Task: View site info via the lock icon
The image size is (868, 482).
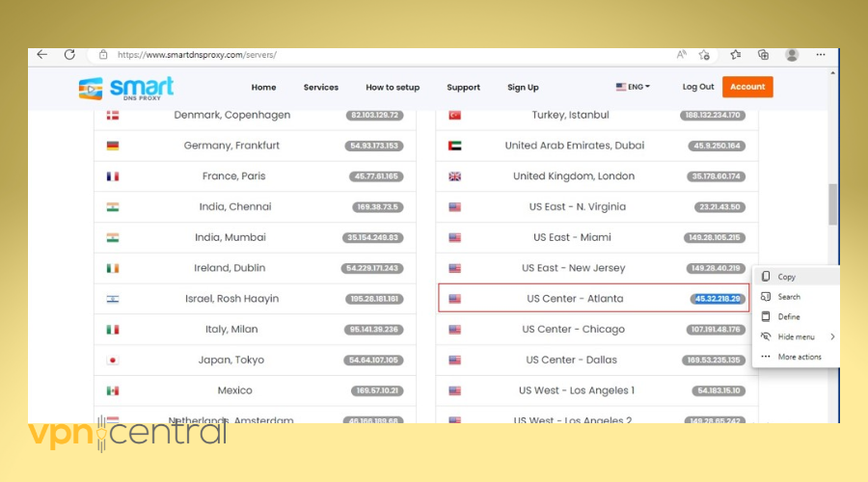Action: pos(103,54)
